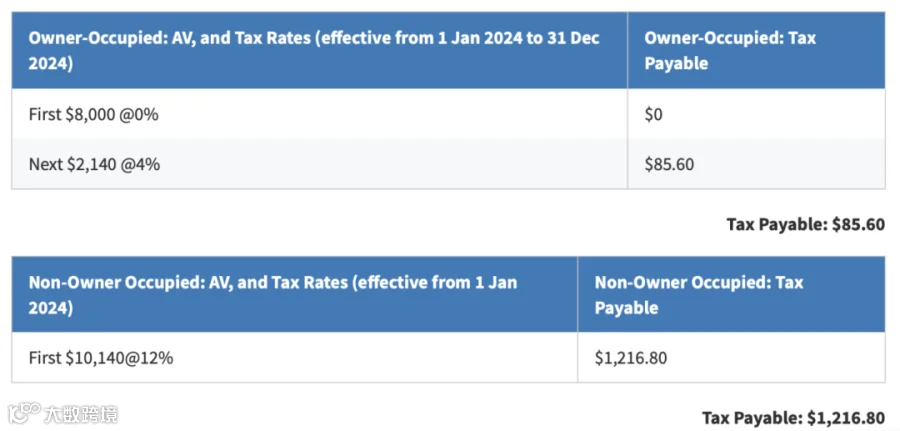Select the First $8,000 @0% row
The width and height of the screenshot is (900, 431).
pos(448,114)
